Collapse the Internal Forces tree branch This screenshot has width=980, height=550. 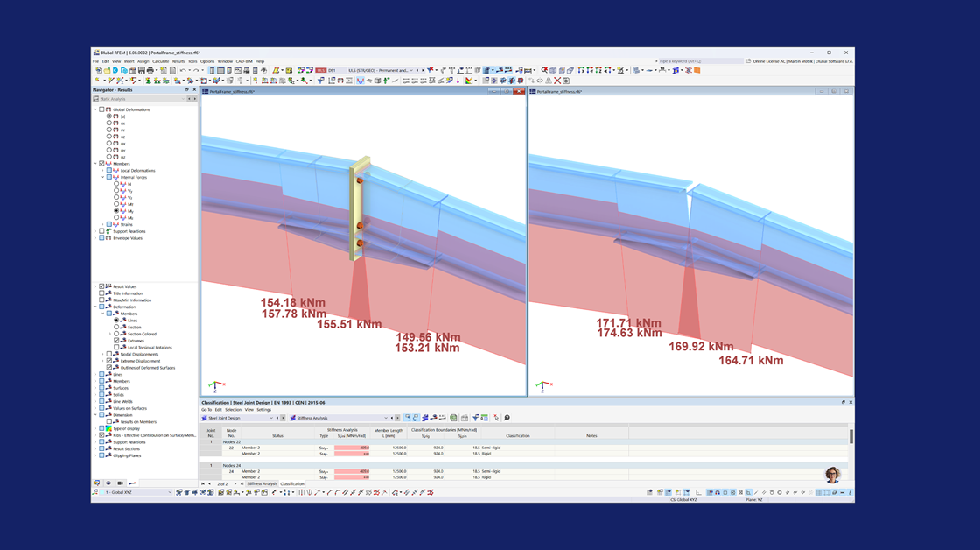[x=102, y=177]
